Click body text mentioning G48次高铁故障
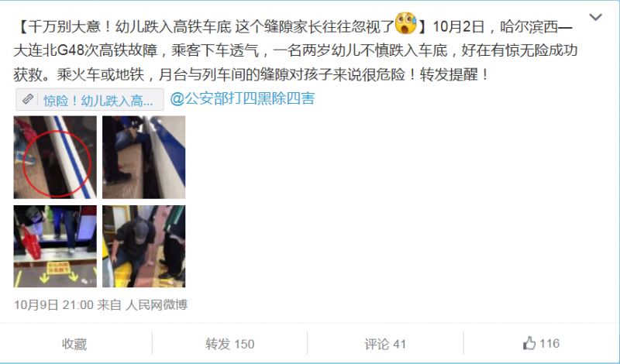This screenshot has width=620, height=364. click(108, 50)
